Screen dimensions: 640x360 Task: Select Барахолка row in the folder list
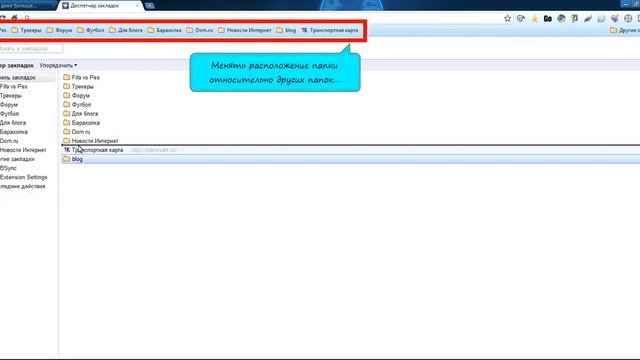coord(351,122)
